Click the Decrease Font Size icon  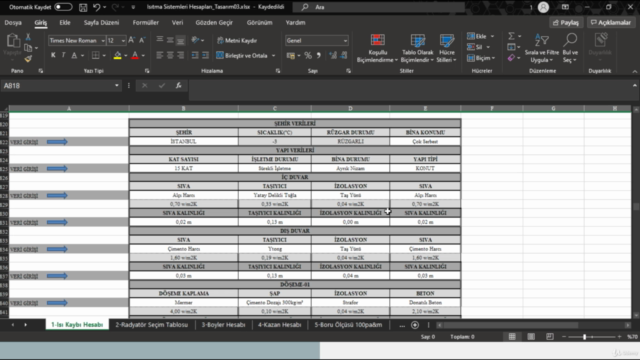click(x=142, y=40)
